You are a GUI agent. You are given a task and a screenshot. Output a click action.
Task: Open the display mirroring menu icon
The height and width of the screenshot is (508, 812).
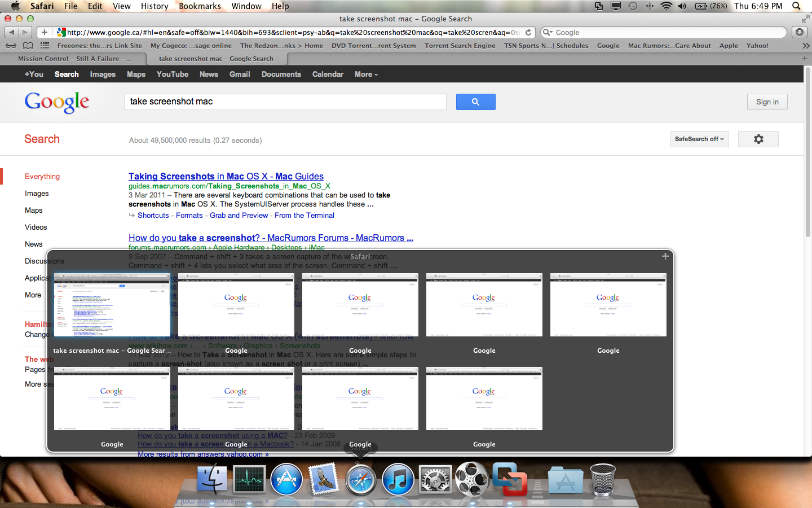(616, 6)
